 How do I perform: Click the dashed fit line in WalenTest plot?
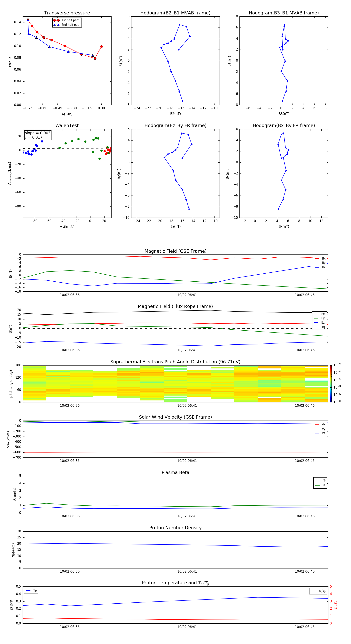click(67, 148)
